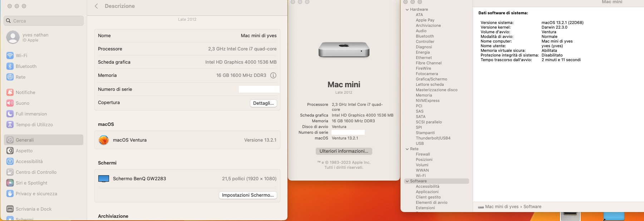This screenshot has width=644, height=221.
Task: Select Archiviazione in System Information tree
Action: click(x=428, y=25)
